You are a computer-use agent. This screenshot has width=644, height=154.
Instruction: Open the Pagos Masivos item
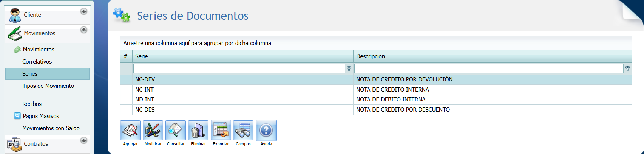tap(41, 116)
